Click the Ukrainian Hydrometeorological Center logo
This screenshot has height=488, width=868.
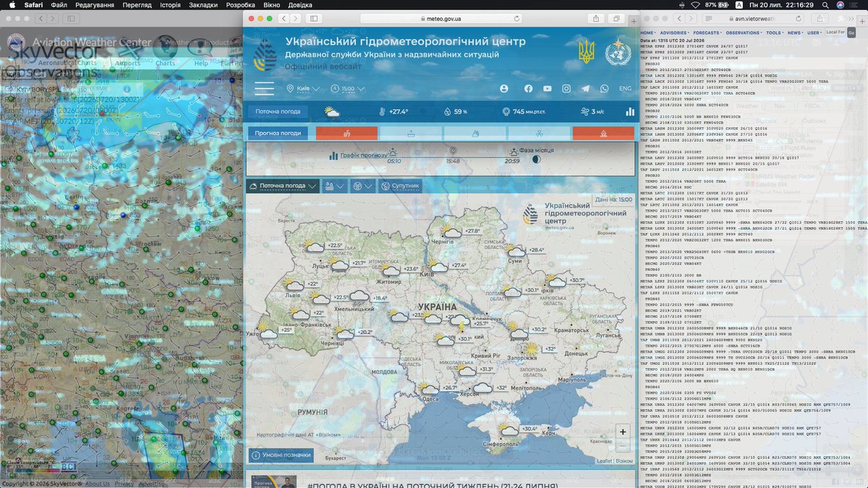point(265,55)
